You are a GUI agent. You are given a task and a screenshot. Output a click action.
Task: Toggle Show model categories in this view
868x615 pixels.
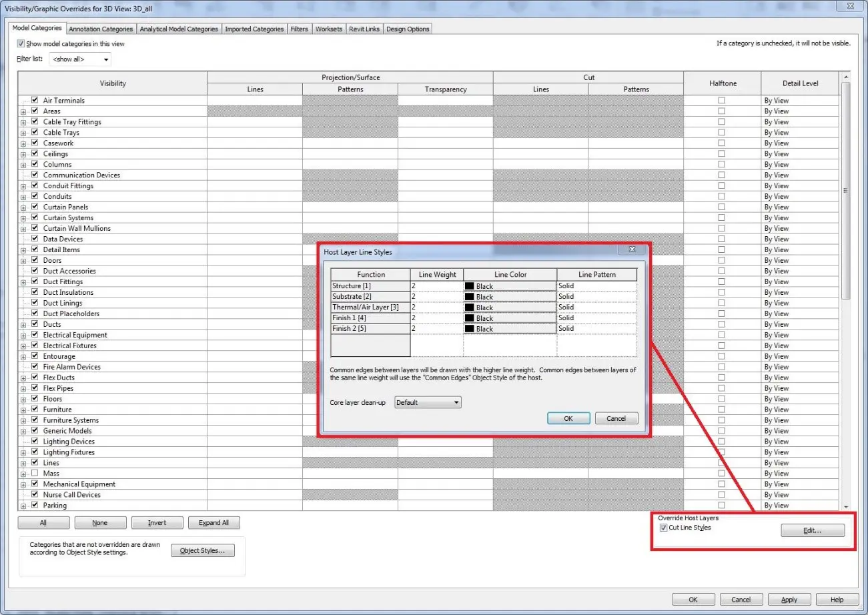(21, 43)
